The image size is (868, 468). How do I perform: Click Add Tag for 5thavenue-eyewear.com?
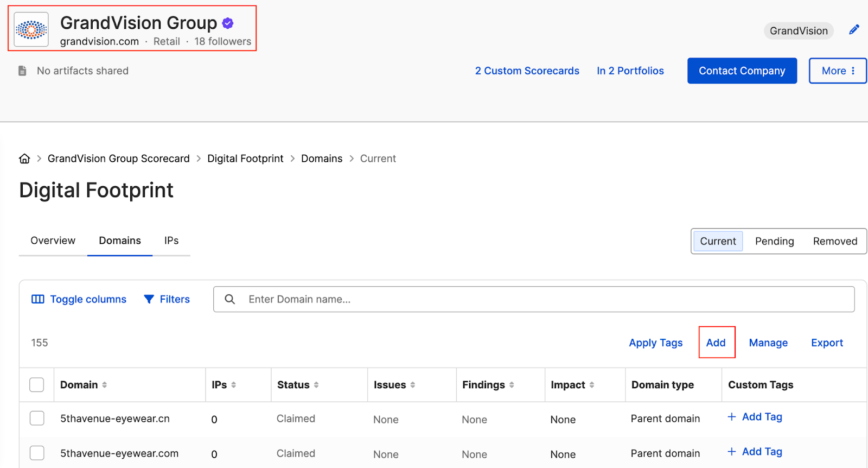pos(762,451)
